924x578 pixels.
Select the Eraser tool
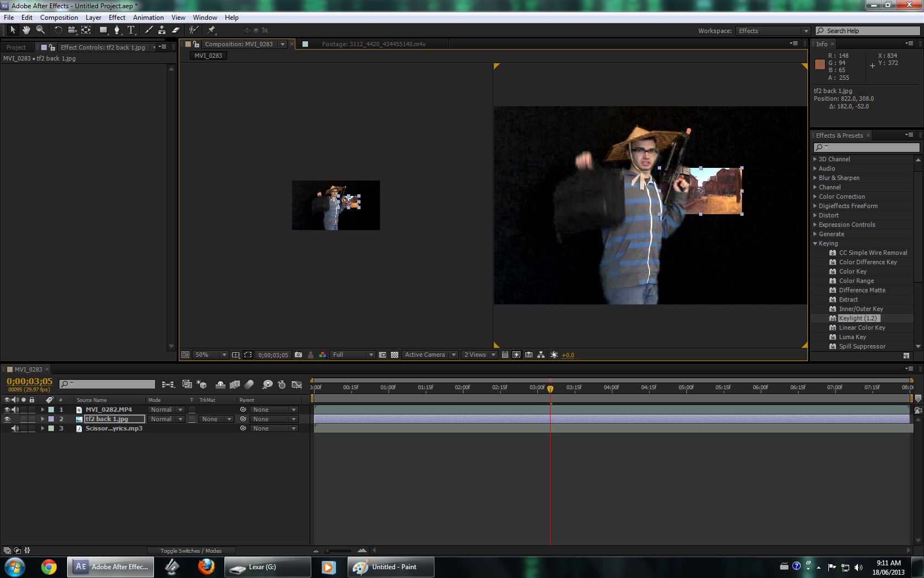tap(176, 30)
